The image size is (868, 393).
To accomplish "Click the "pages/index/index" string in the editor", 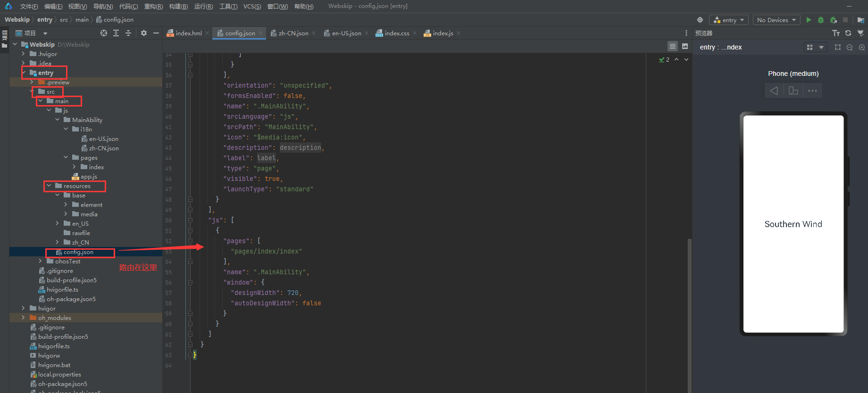I will pos(267,251).
